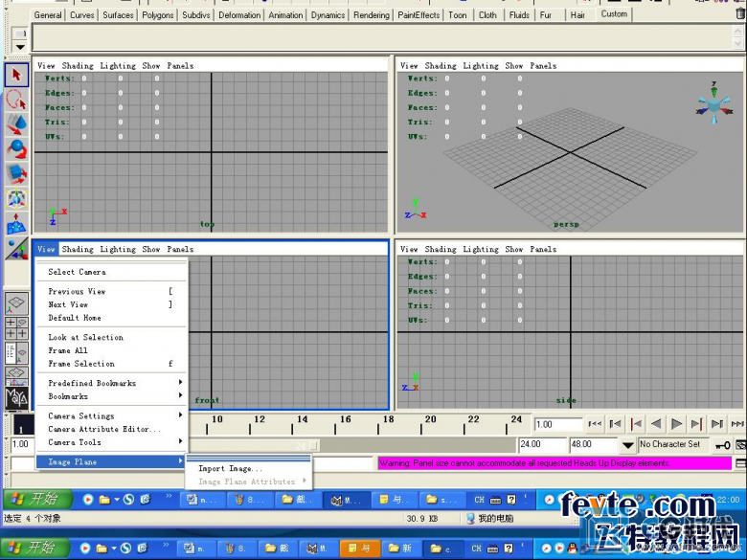Viewport: 747px width, 560px height.
Task: Open the Script Editor icon
Action: coord(741,463)
